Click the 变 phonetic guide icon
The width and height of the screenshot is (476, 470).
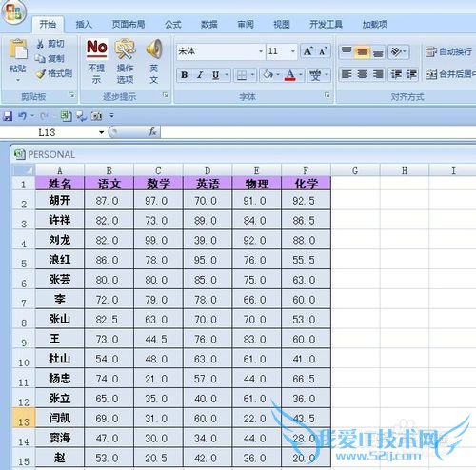(315, 75)
